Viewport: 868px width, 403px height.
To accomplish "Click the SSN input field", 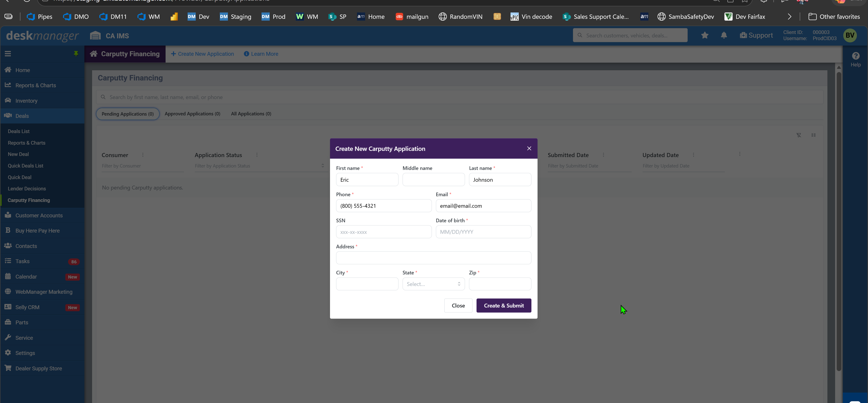I will (x=384, y=232).
